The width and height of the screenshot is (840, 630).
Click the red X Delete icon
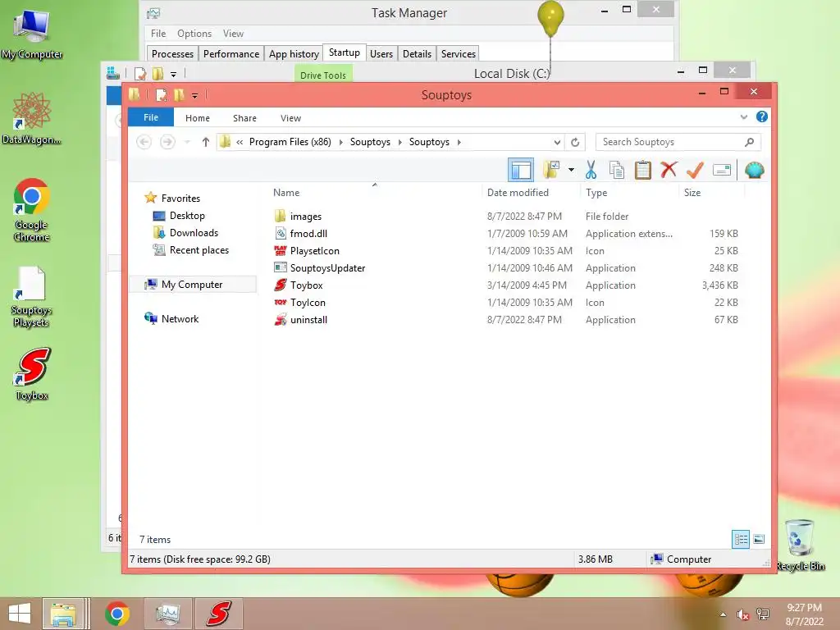point(669,171)
